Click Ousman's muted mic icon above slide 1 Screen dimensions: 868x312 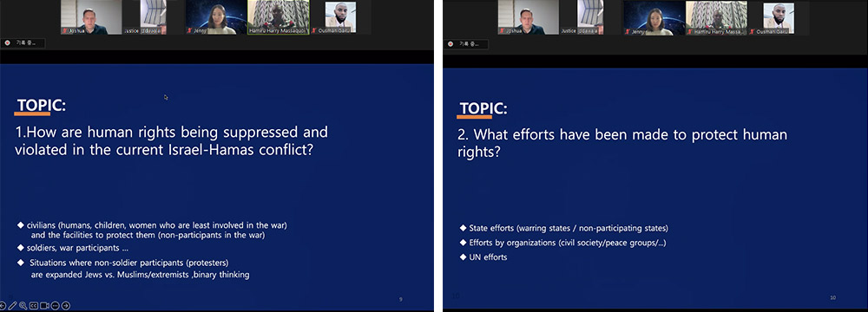(x=314, y=31)
